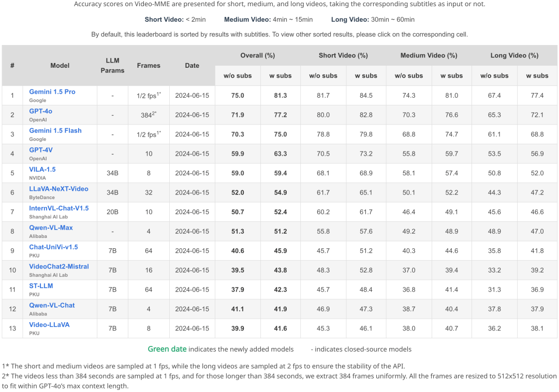Click Gemini 1.5 Pro frames 1/2 fps
This screenshot has height=392, width=559.
coord(149,96)
